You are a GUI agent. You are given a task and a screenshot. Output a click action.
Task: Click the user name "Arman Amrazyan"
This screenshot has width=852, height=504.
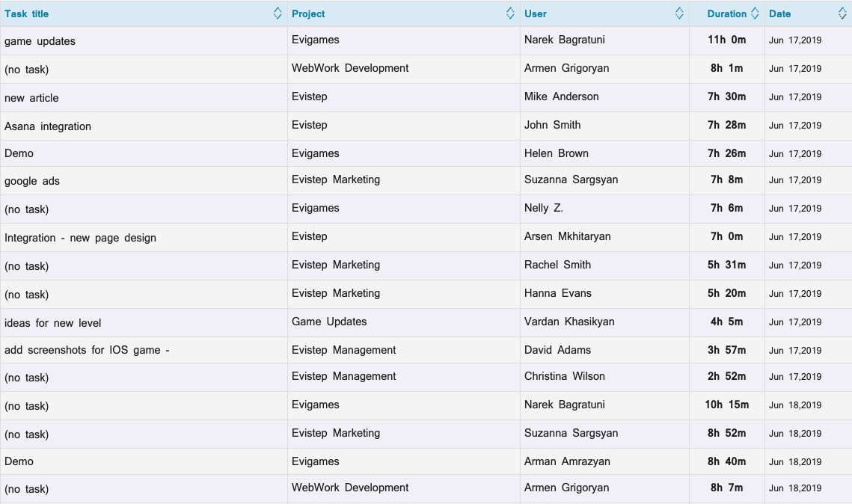[x=567, y=461]
